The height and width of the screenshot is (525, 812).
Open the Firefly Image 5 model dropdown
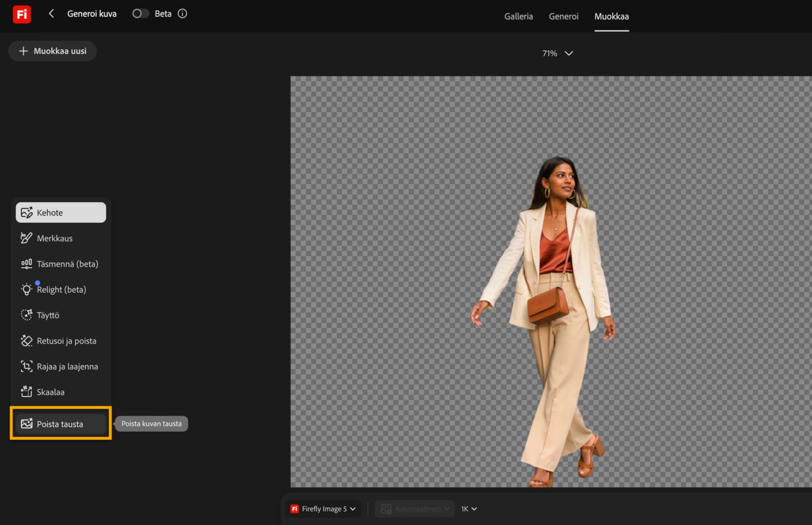click(323, 509)
